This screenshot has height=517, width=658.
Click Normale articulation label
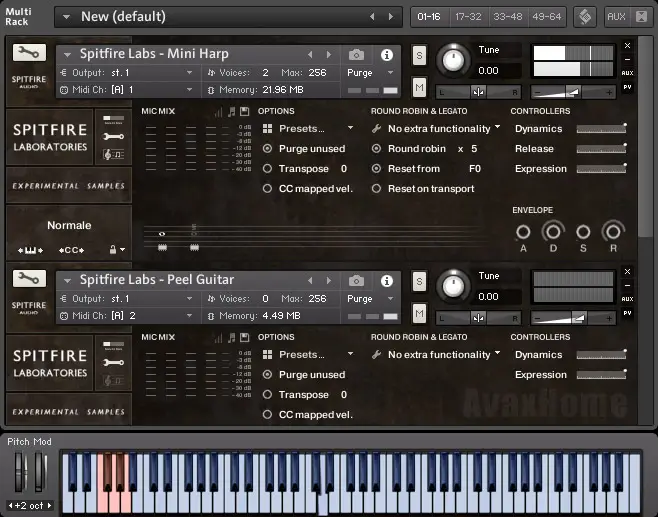pyautogui.click(x=69, y=225)
